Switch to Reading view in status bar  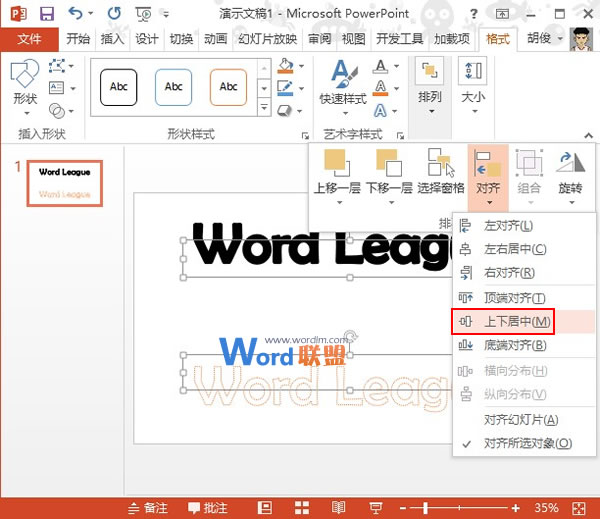pyautogui.click(x=339, y=508)
